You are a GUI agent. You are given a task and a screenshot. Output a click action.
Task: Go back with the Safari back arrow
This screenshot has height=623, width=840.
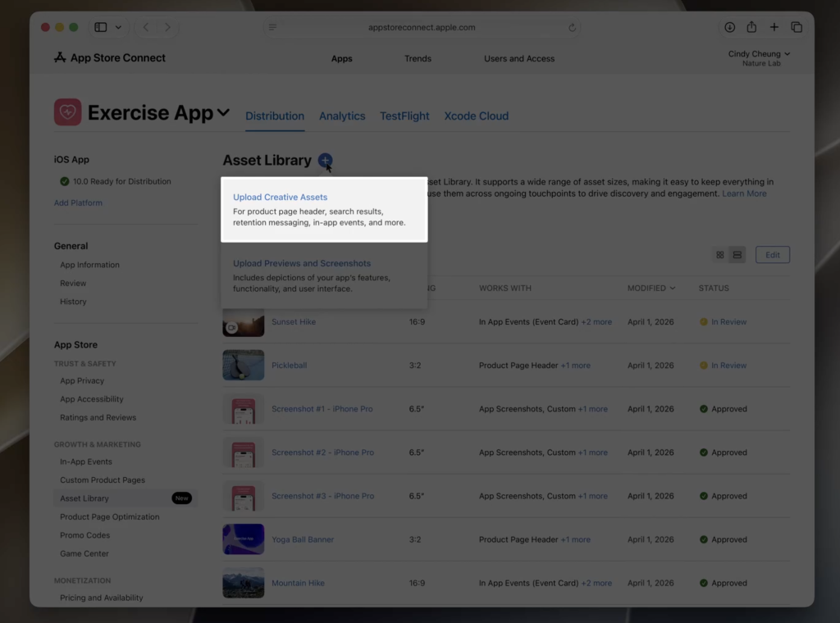click(146, 27)
